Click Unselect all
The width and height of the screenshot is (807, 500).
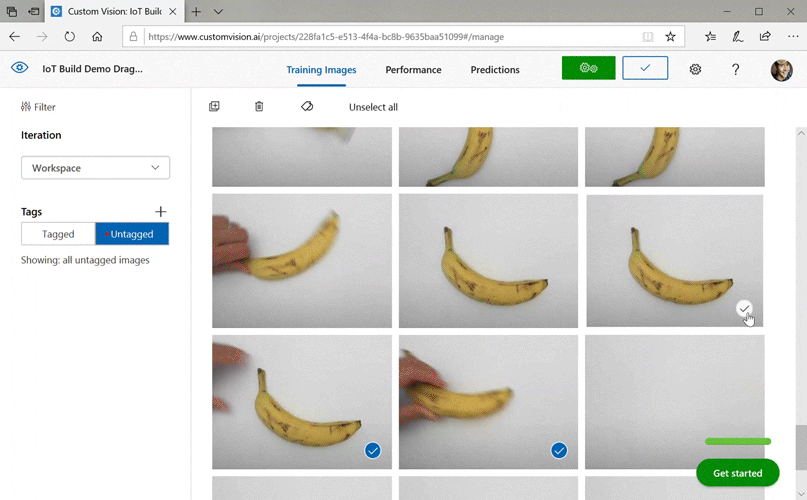373,107
